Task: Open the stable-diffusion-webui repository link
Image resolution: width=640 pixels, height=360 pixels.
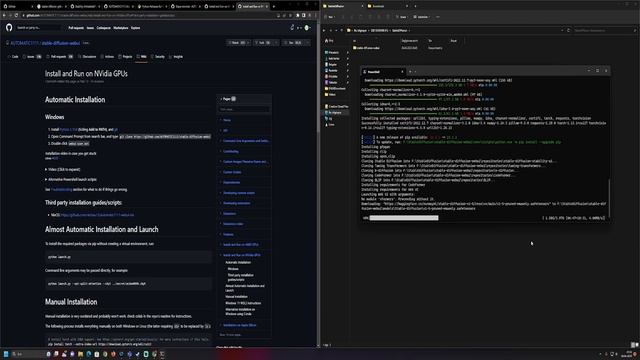Action: tap(61, 43)
